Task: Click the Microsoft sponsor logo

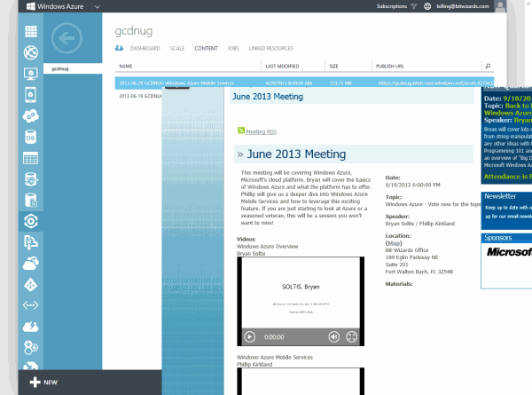Action: click(x=509, y=252)
